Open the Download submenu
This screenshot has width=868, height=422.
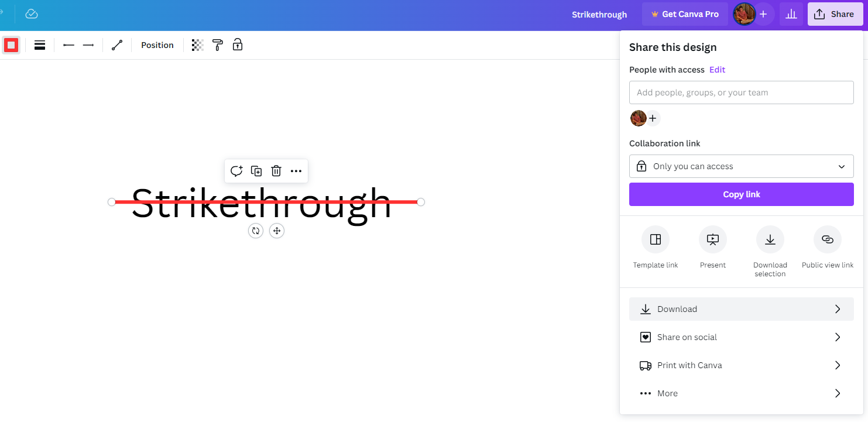click(x=742, y=309)
